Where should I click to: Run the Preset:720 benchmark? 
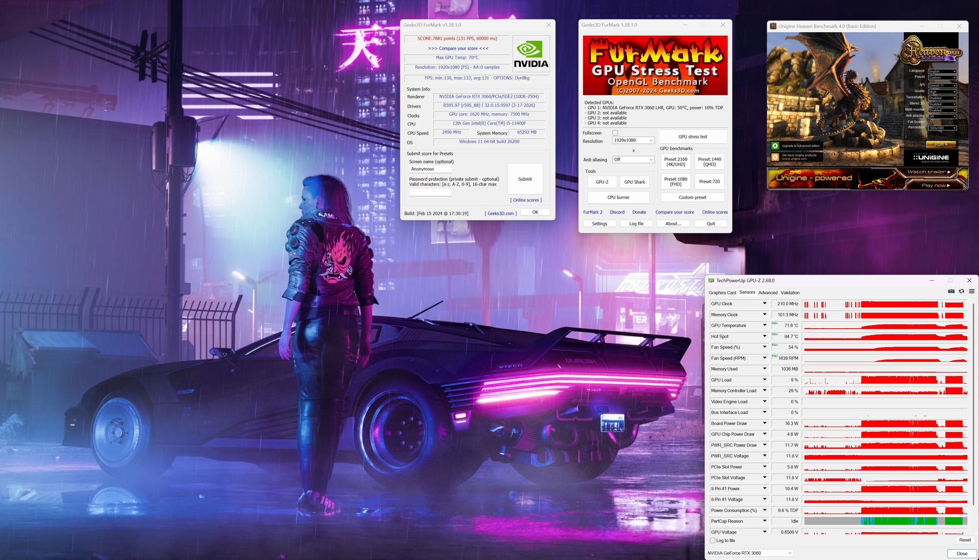(709, 182)
